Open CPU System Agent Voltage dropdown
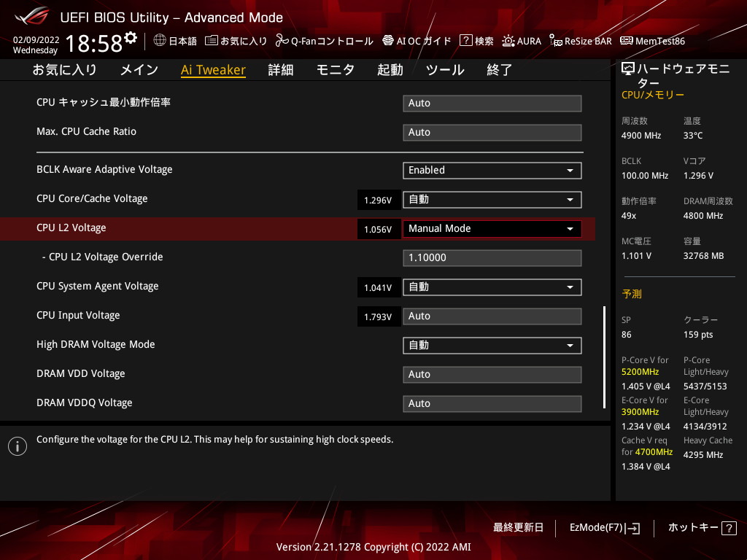This screenshot has height=560, width=747. [492, 287]
